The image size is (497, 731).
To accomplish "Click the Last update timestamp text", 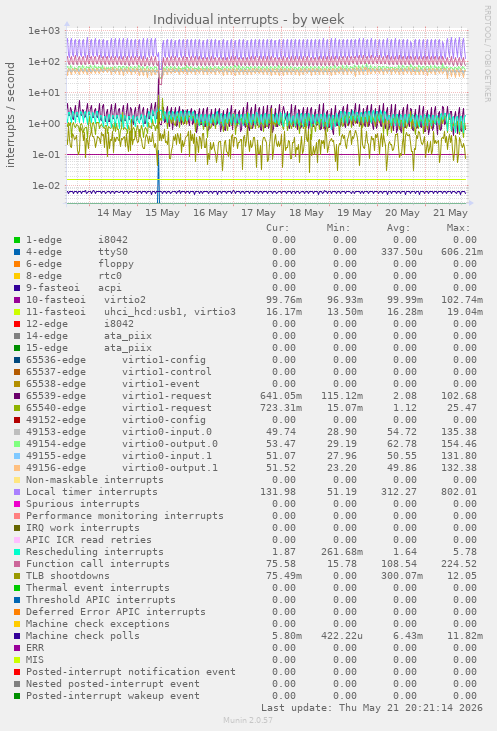I will pos(372,708).
